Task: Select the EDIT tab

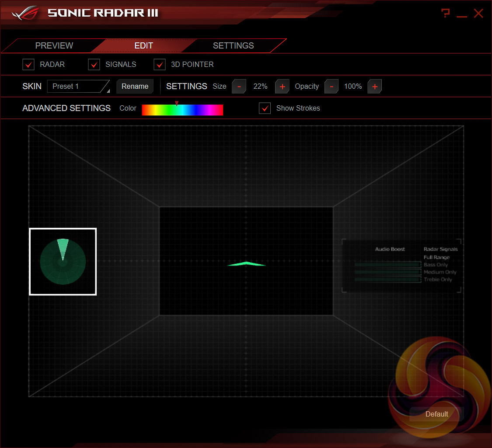Action: (144, 46)
